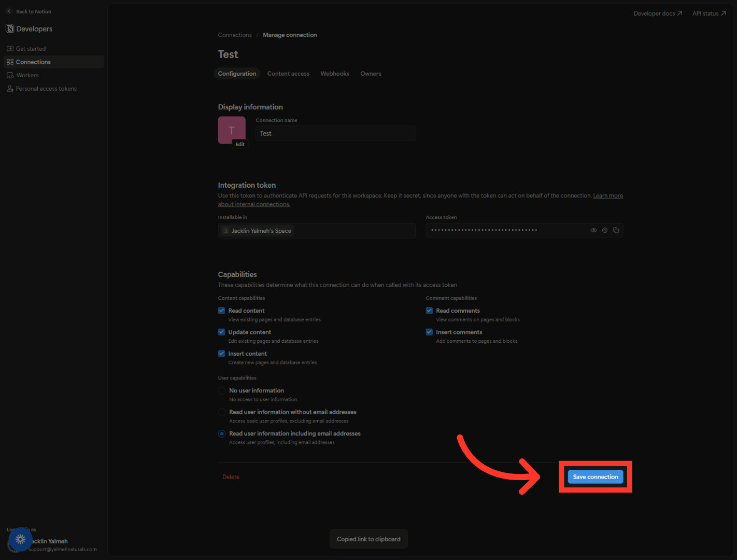The width and height of the screenshot is (737, 560).
Task: Click the Connection name input field
Action: pos(336,133)
